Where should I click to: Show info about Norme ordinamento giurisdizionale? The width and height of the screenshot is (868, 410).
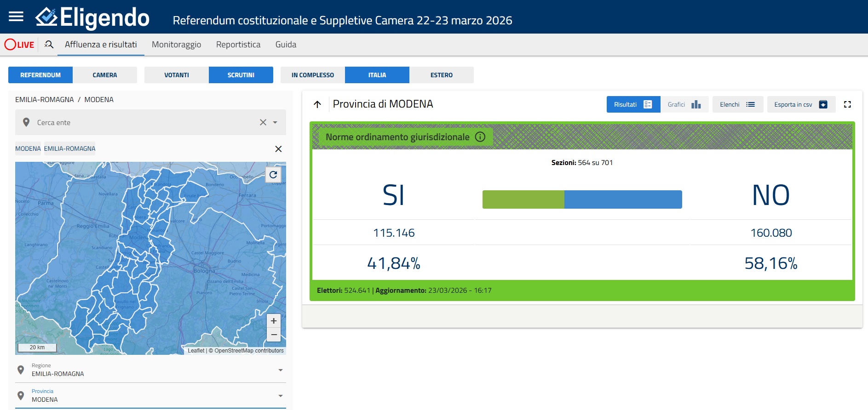point(480,137)
